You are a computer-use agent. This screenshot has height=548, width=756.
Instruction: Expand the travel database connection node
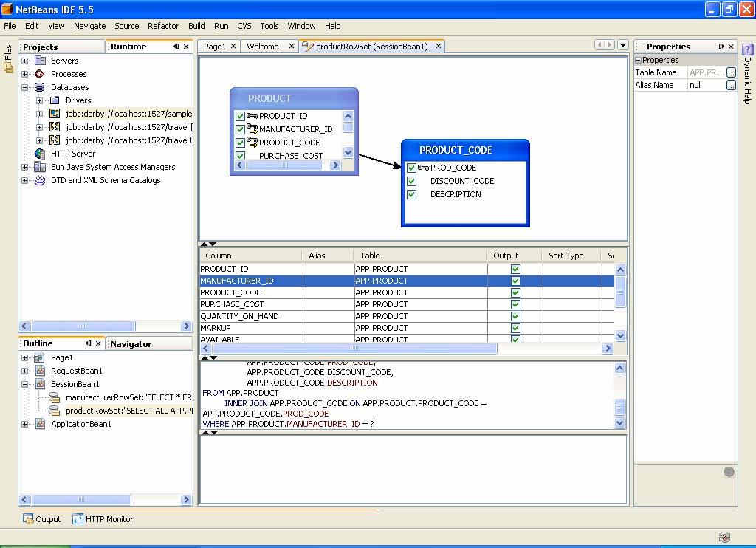40,127
